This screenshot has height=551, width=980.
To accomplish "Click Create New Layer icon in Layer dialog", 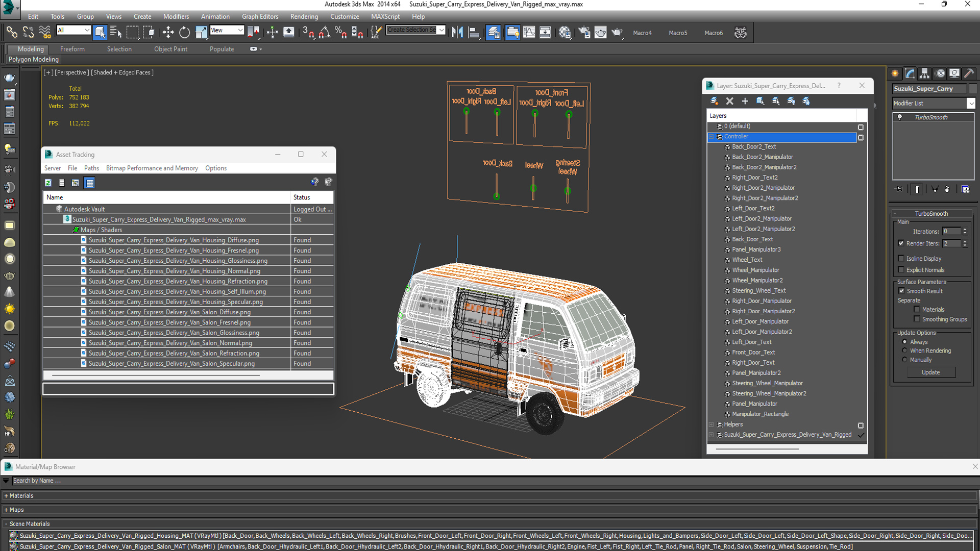I will [x=715, y=101].
